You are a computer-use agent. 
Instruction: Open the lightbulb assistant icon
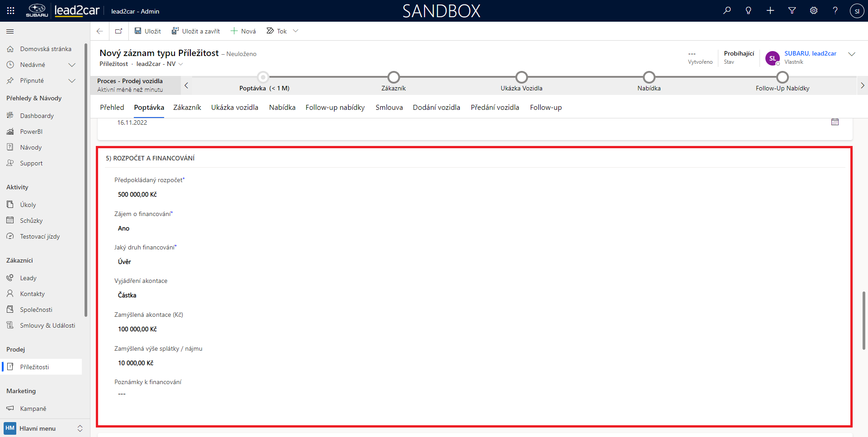pos(749,11)
